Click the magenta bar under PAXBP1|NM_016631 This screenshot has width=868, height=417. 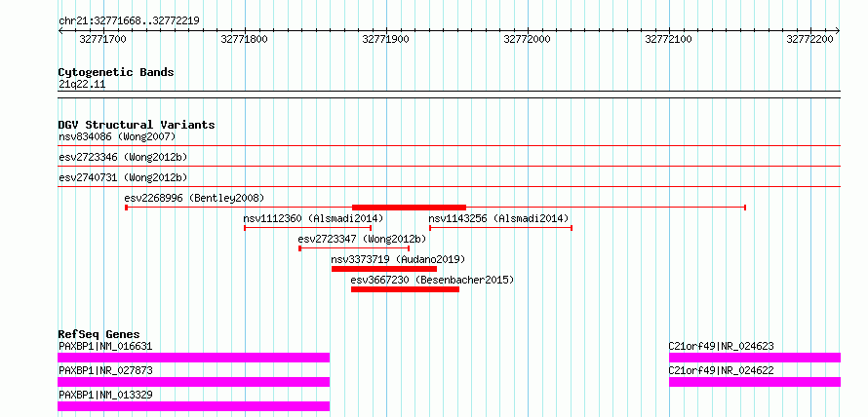click(x=194, y=358)
